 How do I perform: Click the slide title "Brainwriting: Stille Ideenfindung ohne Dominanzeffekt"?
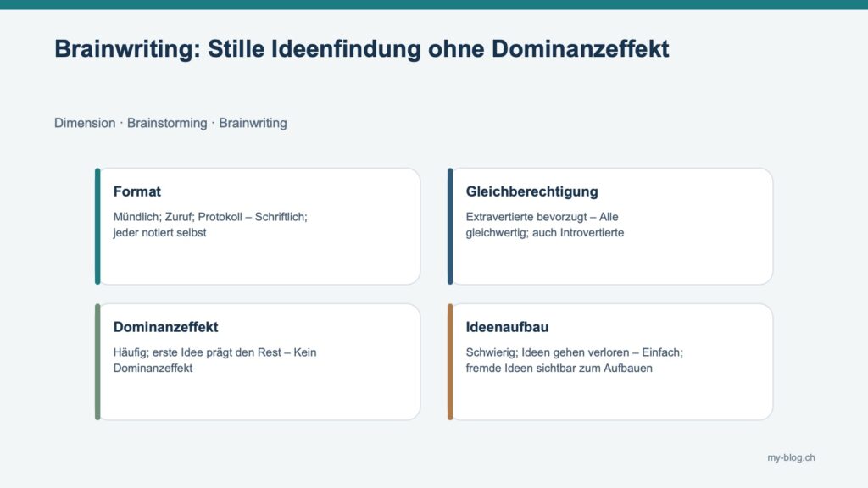pos(361,49)
